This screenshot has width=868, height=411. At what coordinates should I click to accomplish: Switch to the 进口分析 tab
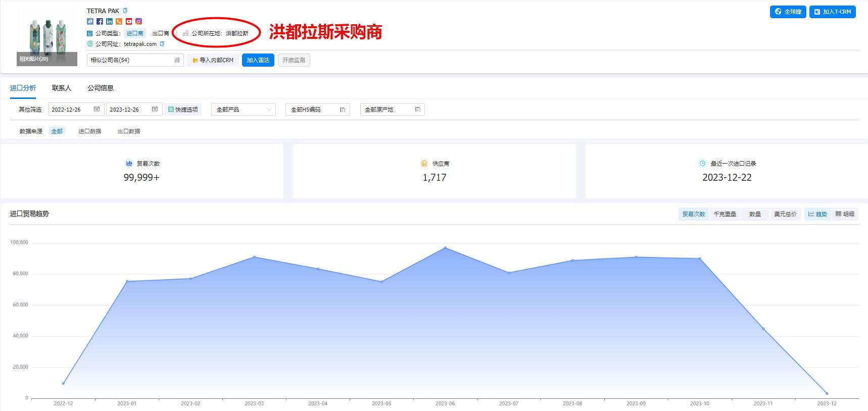tap(23, 88)
